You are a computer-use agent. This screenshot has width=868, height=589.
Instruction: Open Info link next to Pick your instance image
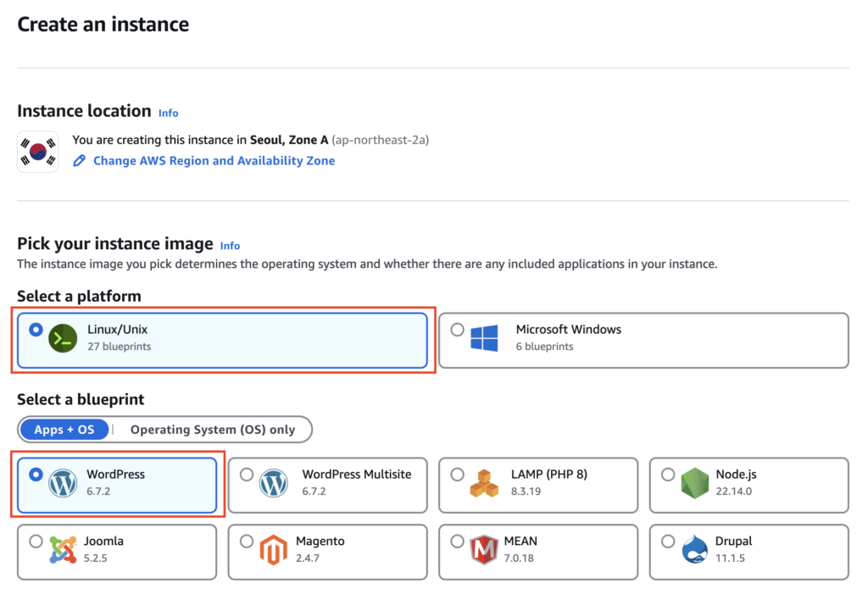(x=230, y=246)
